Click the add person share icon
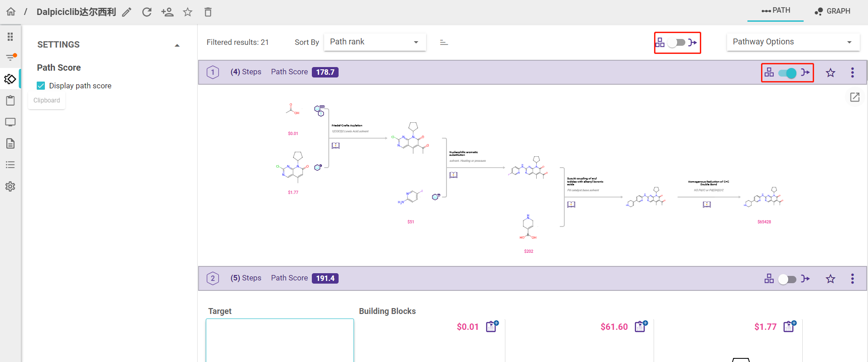The width and height of the screenshot is (868, 362). pos(167,12)
